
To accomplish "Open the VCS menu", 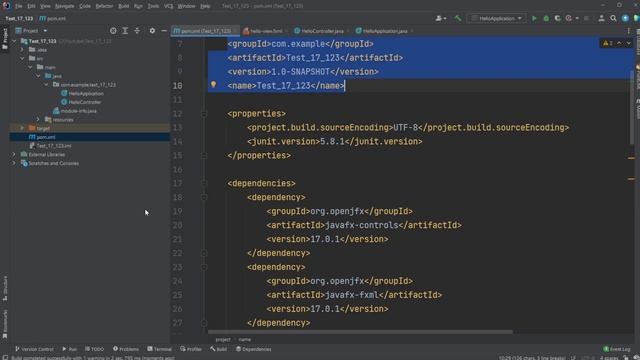I will [x=168, y=6].
